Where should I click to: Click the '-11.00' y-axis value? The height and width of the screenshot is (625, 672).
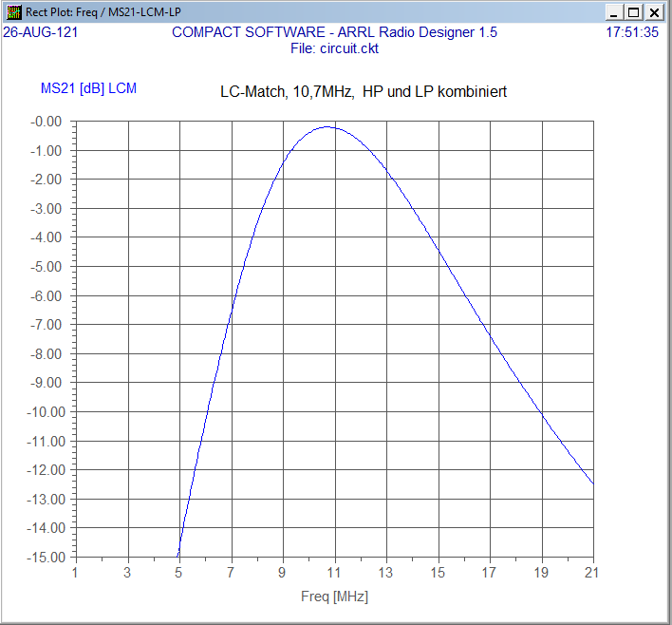tap(46, 442)
